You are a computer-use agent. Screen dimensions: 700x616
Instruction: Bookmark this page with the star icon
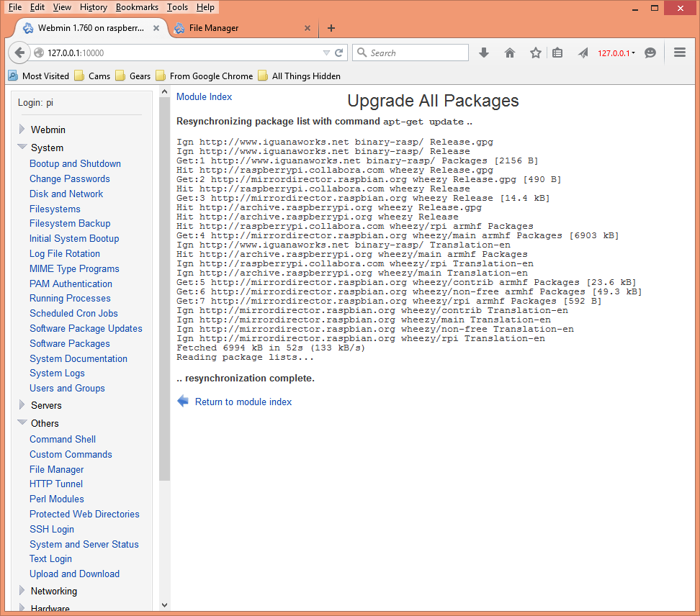(535, 53)
